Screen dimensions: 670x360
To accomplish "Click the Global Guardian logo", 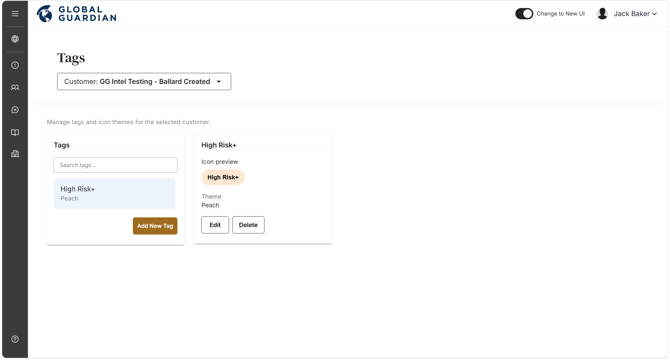I will [76, 14].
